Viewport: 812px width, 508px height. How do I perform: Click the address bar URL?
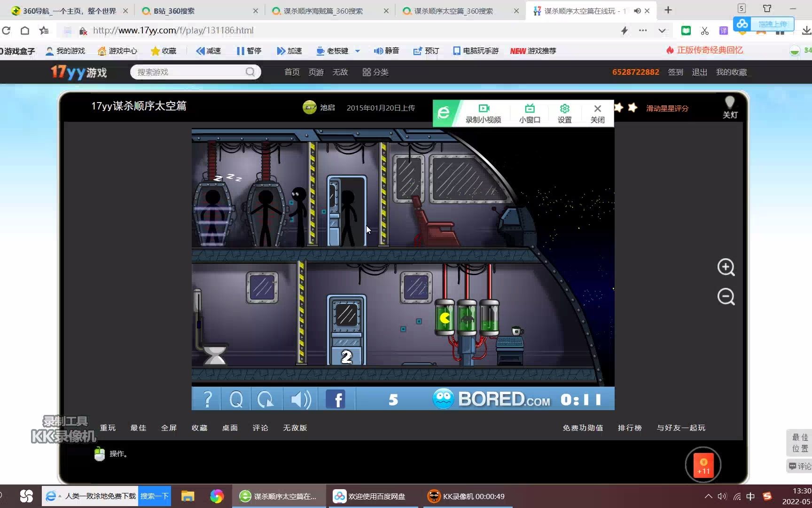(x=173, y=31)
